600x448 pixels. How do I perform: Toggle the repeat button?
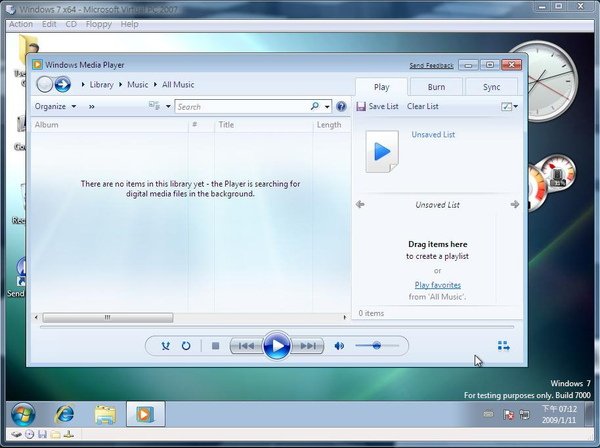pyautogui.click(x=186, y=346)
